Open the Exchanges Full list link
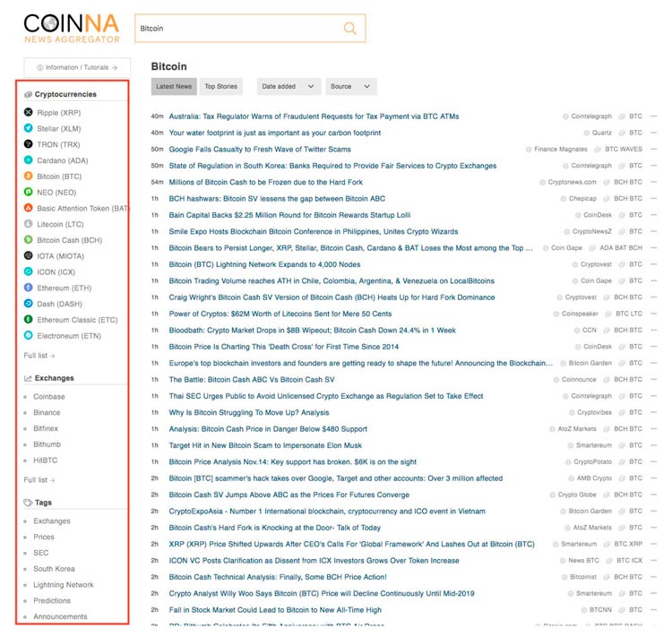The image size is (672, 637). 39,479
